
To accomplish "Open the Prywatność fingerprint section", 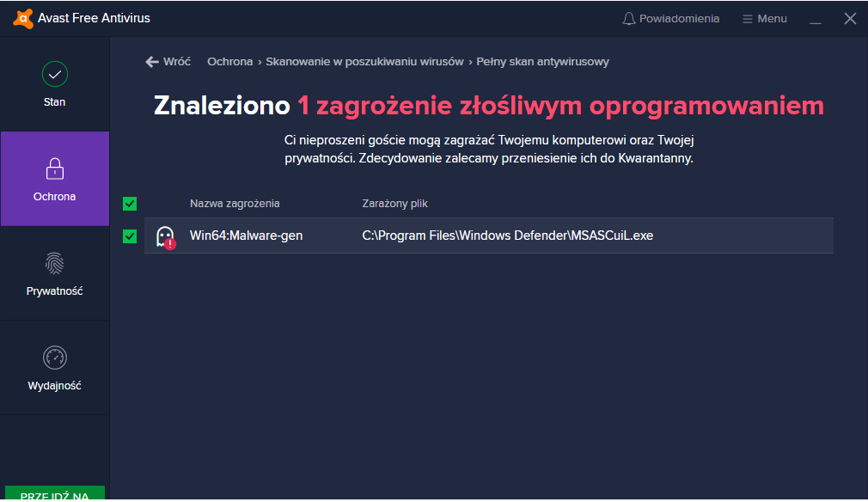I will (55, 273).
